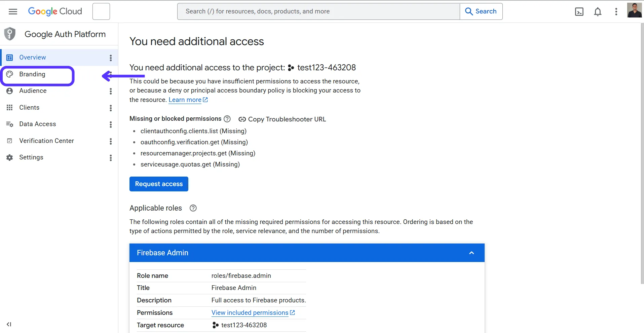644x333 pixels.
Task: Click the Clients grid icon
Action: click(10, 108)
